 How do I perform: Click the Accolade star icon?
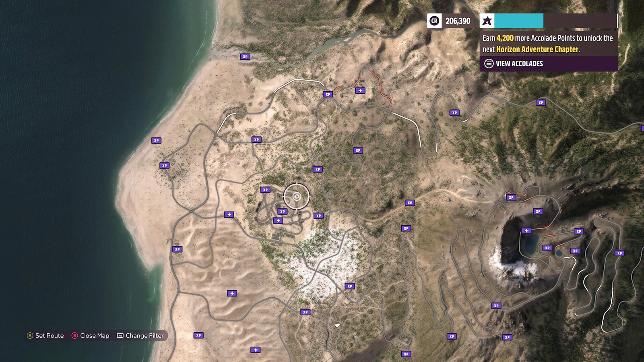pos(487,21)
